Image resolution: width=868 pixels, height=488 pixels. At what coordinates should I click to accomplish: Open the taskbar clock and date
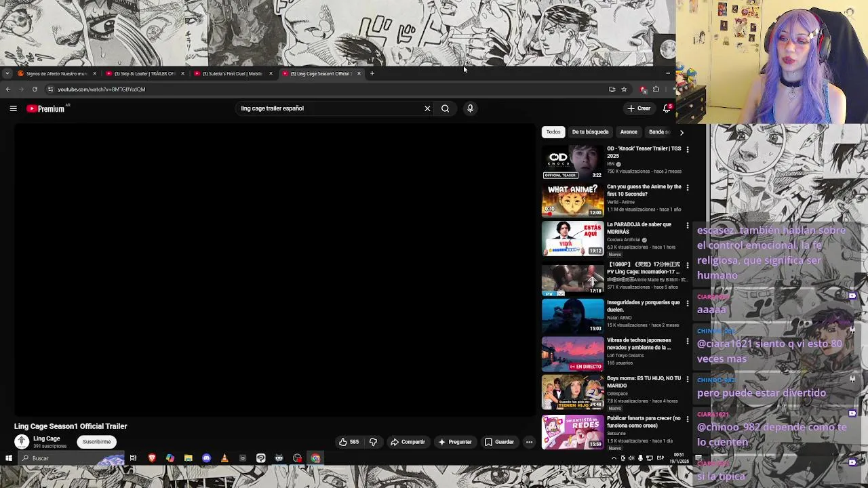(679, 459)
